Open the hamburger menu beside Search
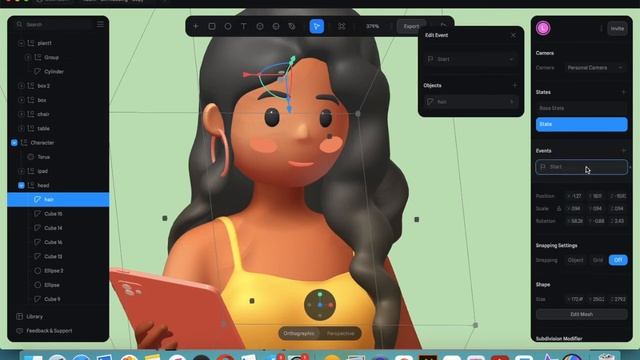The width and height of the screenshot is (640, 360). click(x=100, y=24)
